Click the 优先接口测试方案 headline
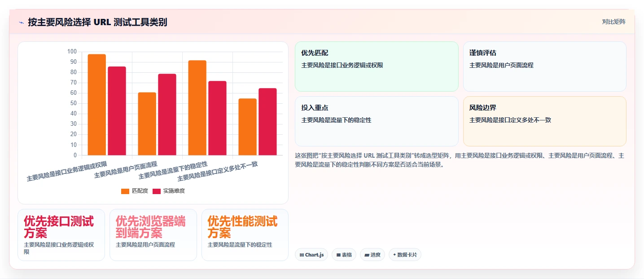 (59, 227)
